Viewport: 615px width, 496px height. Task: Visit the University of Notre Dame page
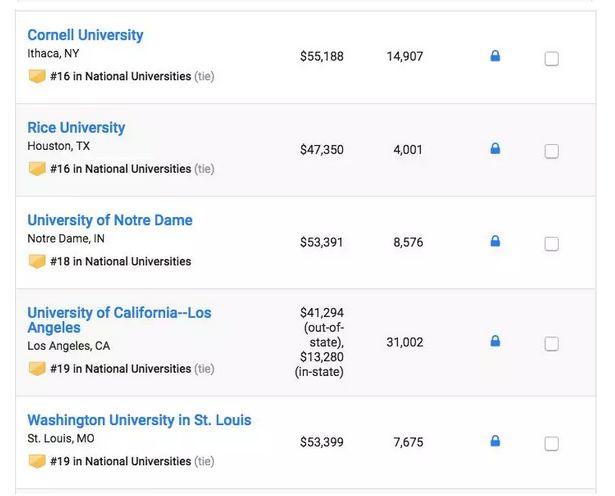[110, 220]
